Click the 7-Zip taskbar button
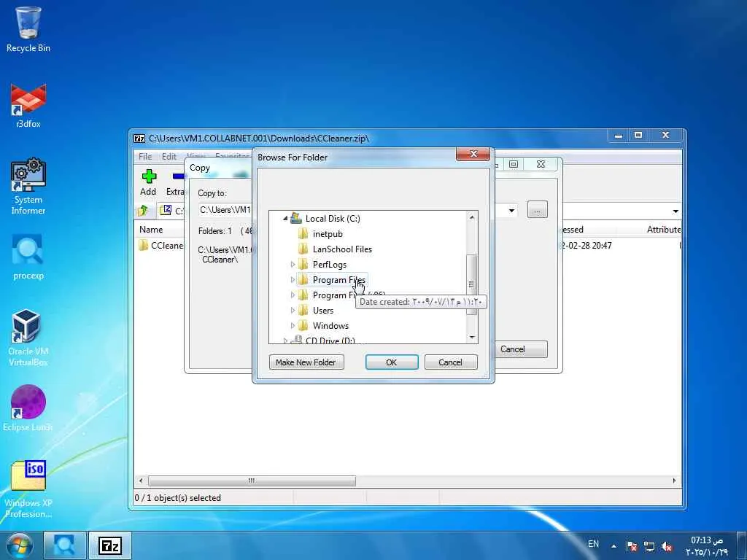This screenshot has height=560, width=747. pyautogui.click(x=110, y=545)
